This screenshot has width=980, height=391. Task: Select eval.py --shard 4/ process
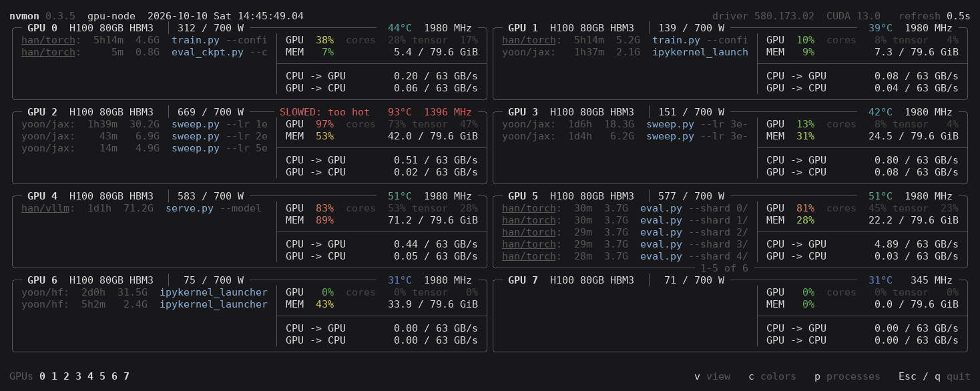coord(625,256)
